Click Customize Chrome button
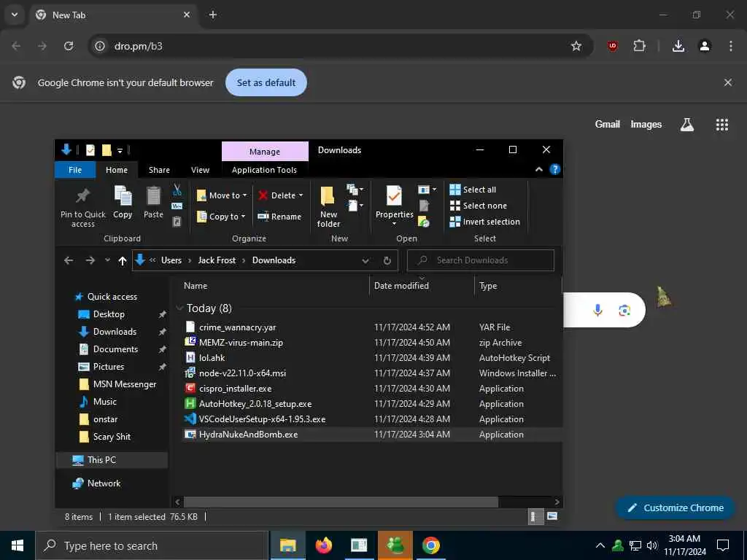This screenshot has height=560, width=747. 675,507
